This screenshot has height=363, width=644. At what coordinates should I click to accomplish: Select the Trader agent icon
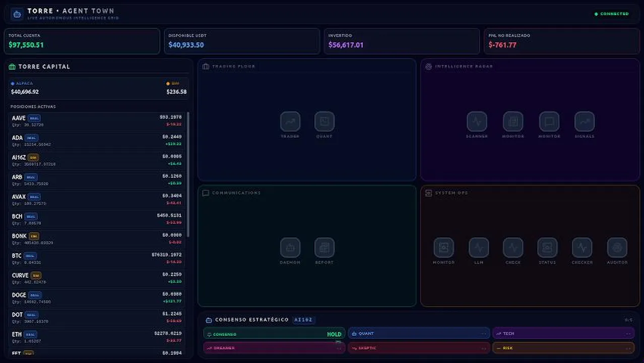click(290, 122)
